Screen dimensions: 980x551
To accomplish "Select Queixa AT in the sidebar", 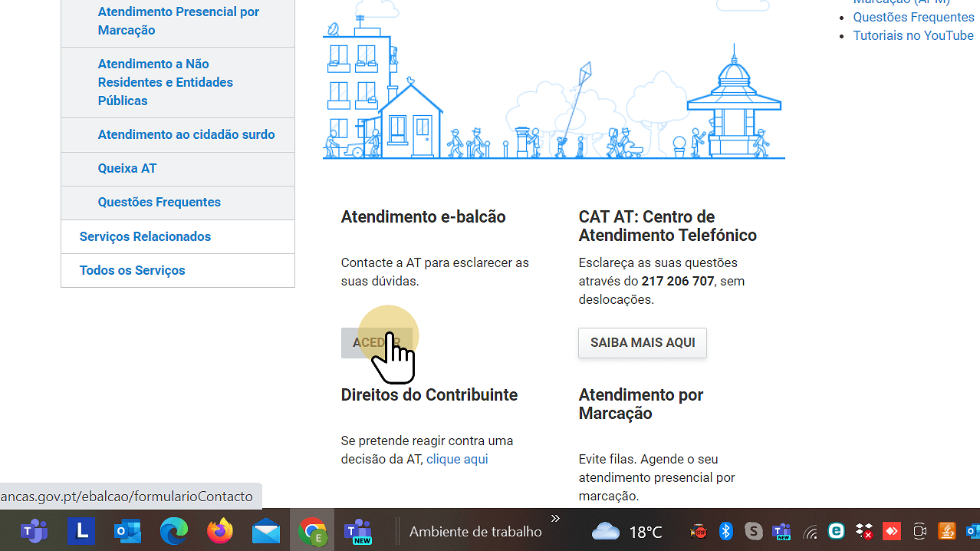I will (x=127, y=168).
